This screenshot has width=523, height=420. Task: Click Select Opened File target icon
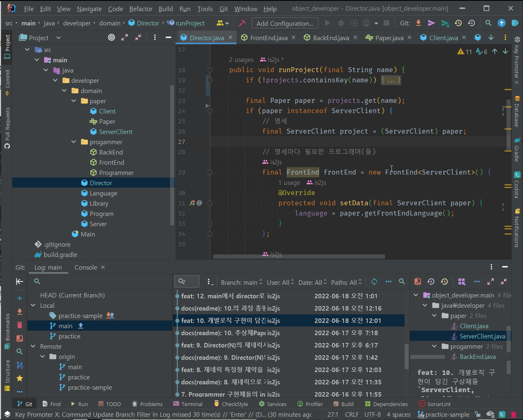tap(111, 38)
